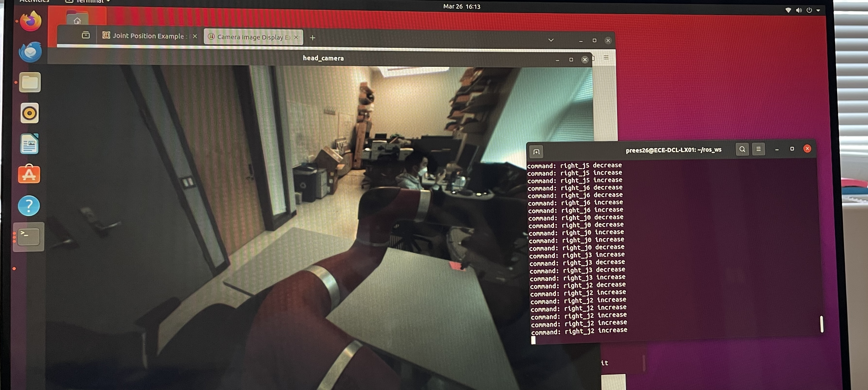The height and width of the screenshot is (390, 868).
Task: Click the new tab icon in terminal
Action: point(536,152)
